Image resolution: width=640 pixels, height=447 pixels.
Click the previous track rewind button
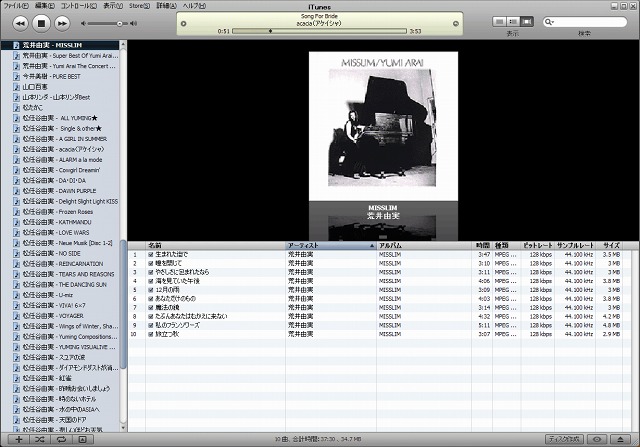point(20,23)
